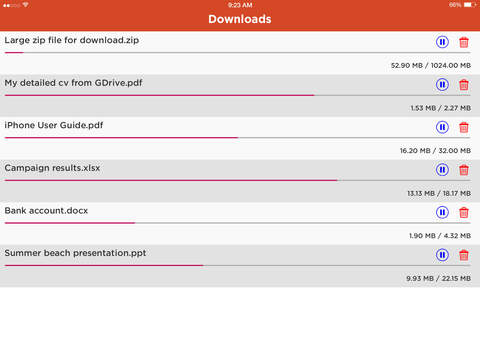Remove Campaign results.xlsx with trash icon
Image resolution: width=480 pixels, height=360 pixels.
coord(464,170)
